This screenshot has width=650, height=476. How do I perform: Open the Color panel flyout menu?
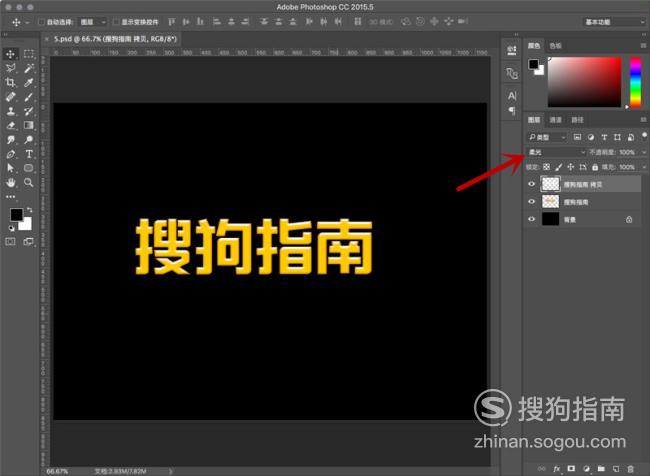pos(643,46)
